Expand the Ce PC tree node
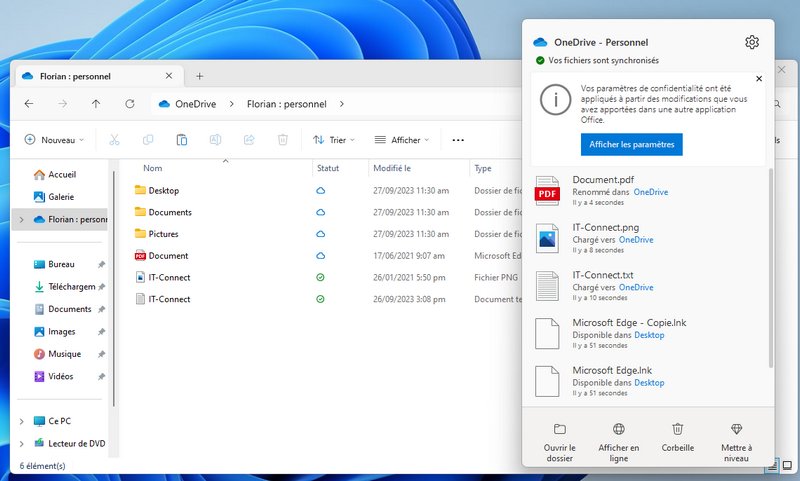The height and width of the screenshot is (481, 800). (x=23, y=421)
